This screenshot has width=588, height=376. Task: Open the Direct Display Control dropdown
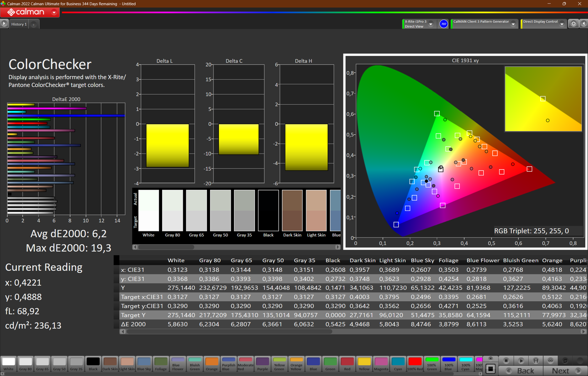562,24
